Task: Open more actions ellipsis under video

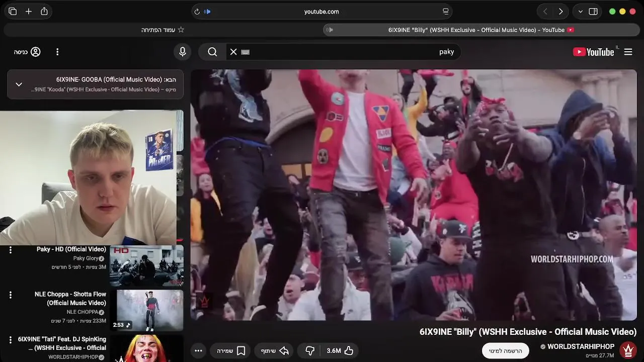Action: click(x=198, y=351)
